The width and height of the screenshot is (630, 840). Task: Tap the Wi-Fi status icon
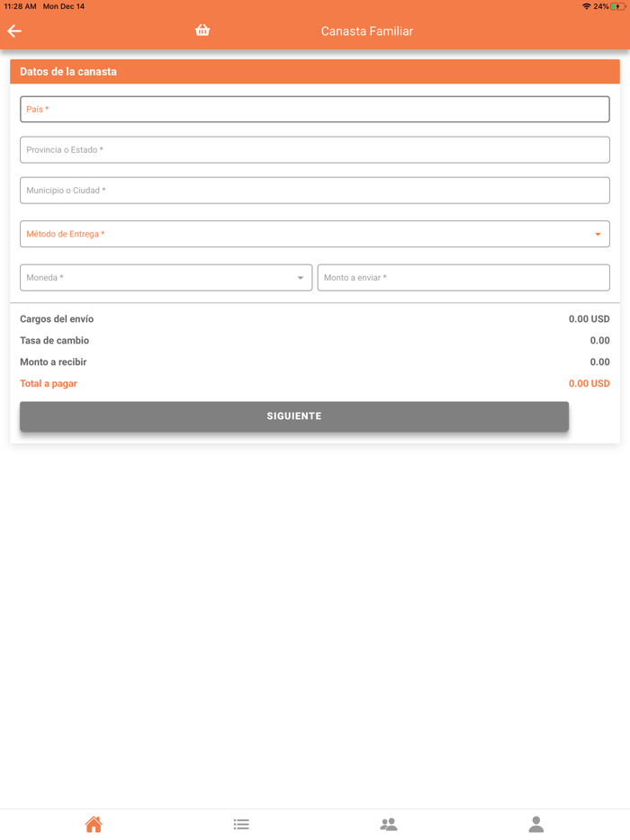587,6
